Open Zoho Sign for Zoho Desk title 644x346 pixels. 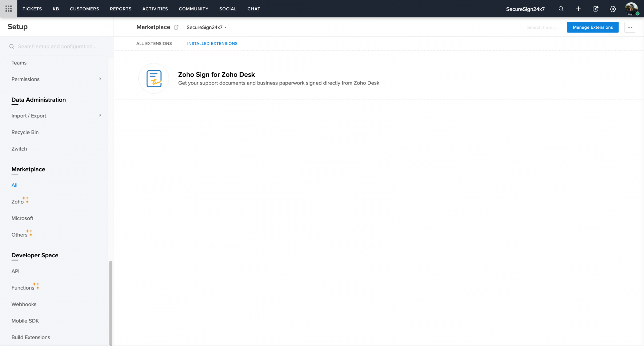pyautogui.click(x=216, y=74)
